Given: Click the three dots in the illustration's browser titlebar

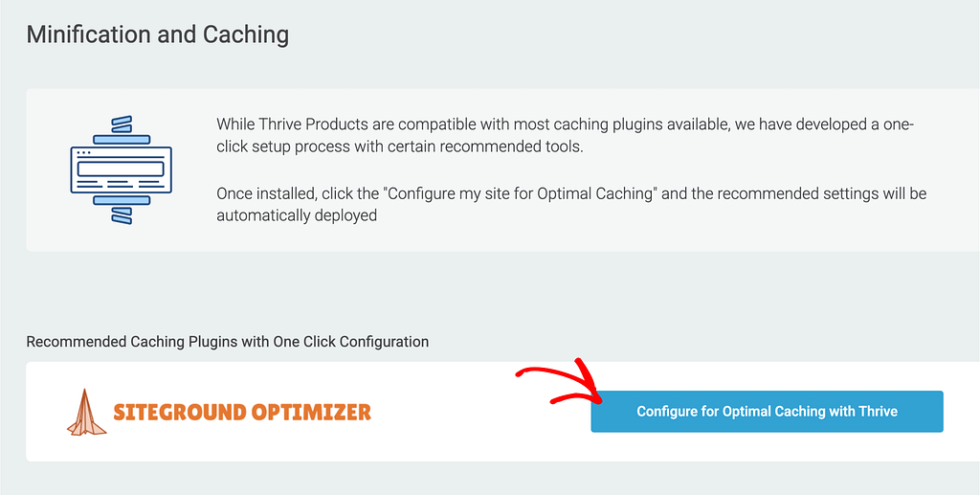Looking at the screenshot, I should [x=83, y=152].
